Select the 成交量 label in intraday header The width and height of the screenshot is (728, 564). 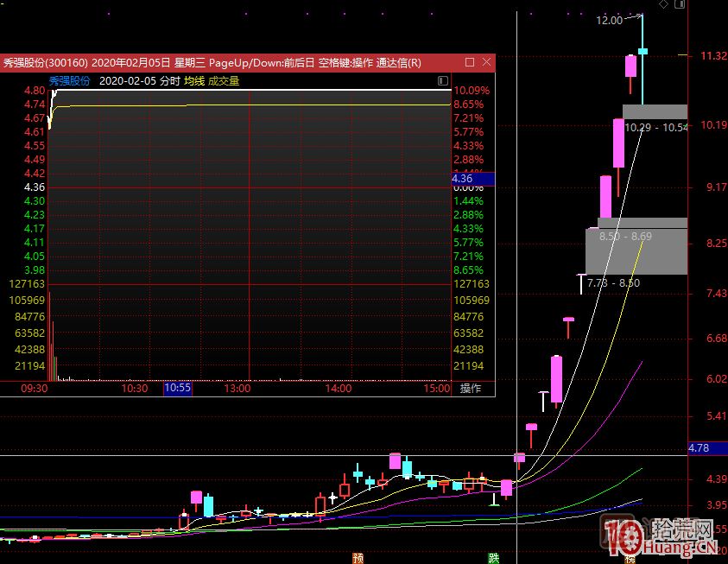(222, 80)
